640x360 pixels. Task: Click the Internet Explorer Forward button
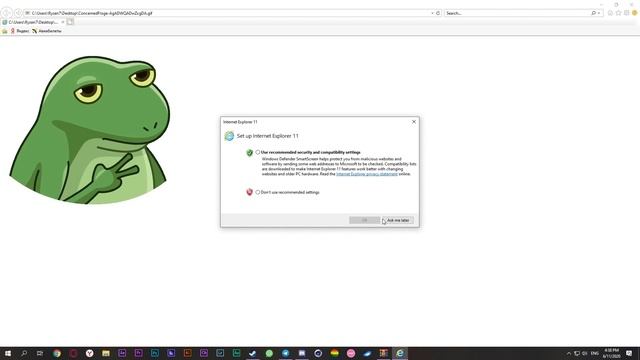(18, 13)
